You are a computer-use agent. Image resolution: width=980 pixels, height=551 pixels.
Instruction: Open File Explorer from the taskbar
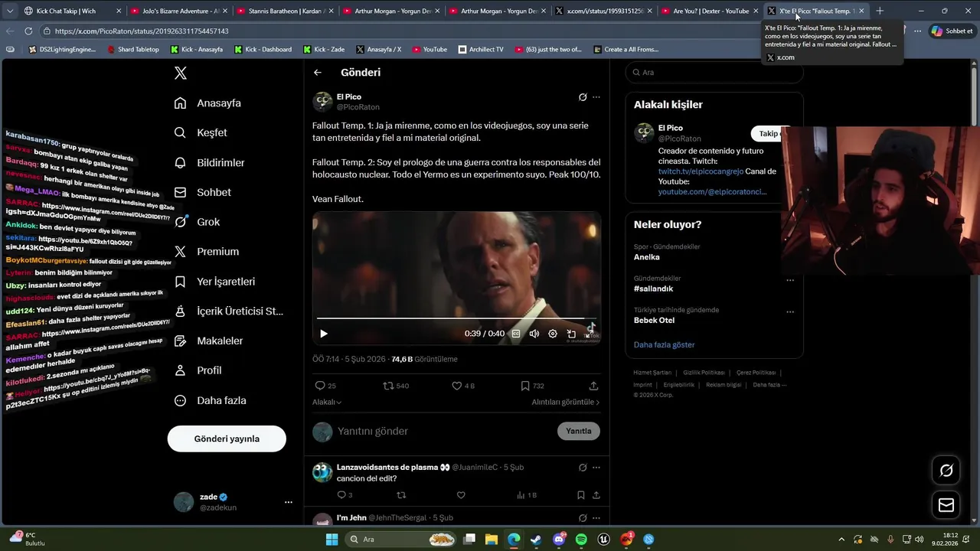point(492,540)
